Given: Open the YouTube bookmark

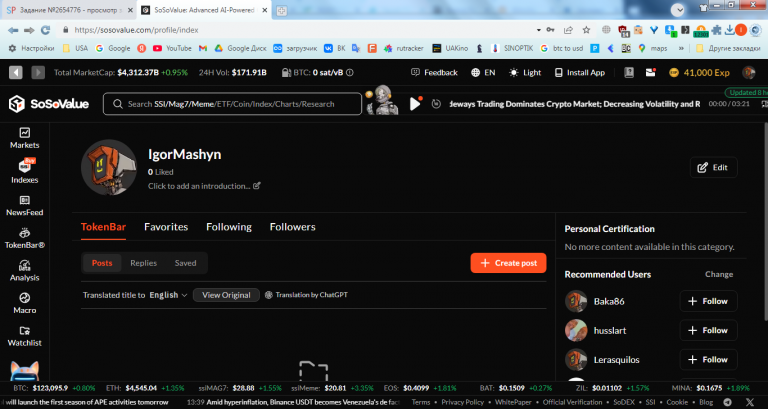Looking at the screenshot, I should pos(172,48).
